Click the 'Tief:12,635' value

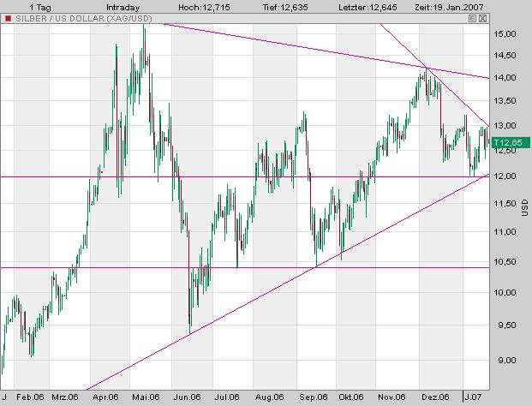click(x=285, y=8)
